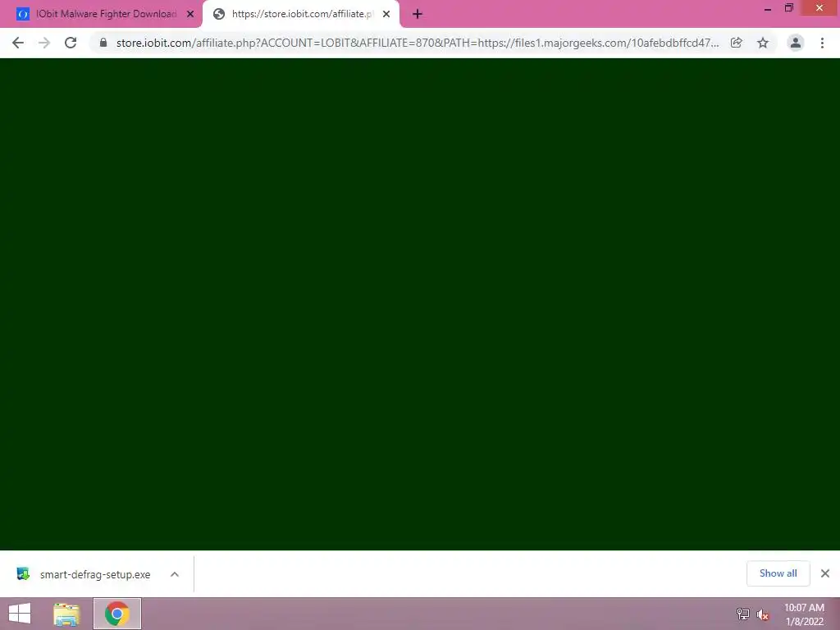View site security lock info
The height and width of the screenshot is (630, 840).
[103, 43]
